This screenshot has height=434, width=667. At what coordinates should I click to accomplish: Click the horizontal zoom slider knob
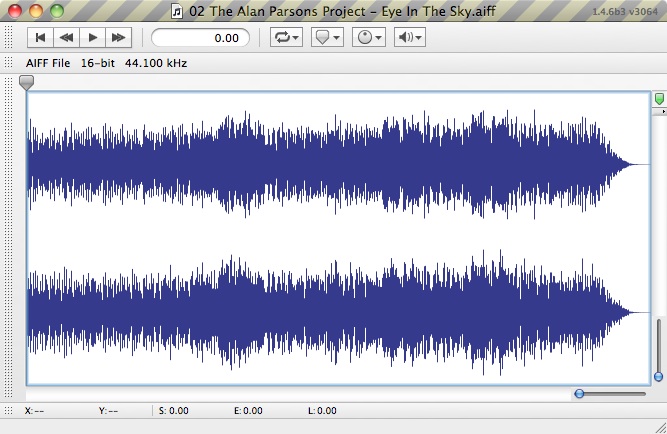click(579, 394)
